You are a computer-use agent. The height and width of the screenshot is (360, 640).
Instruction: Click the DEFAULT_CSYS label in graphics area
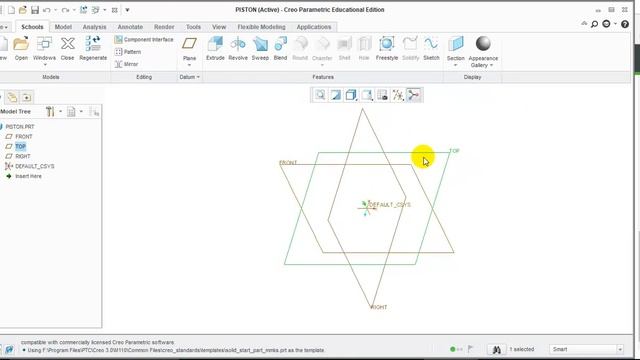click(x=390, y=204)
